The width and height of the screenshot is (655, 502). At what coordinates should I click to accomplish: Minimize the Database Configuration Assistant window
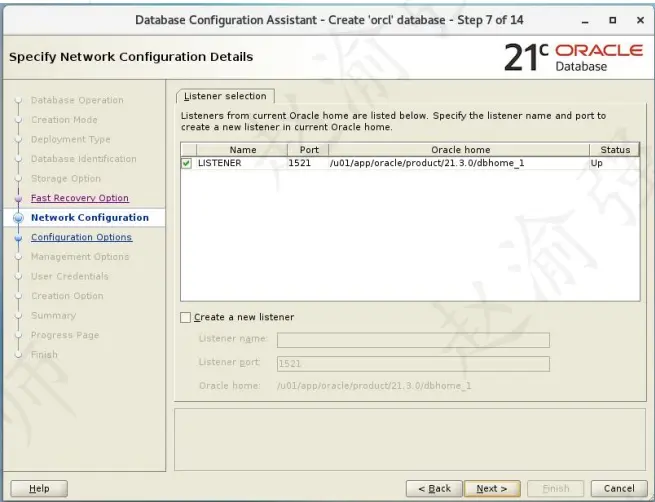585,20
